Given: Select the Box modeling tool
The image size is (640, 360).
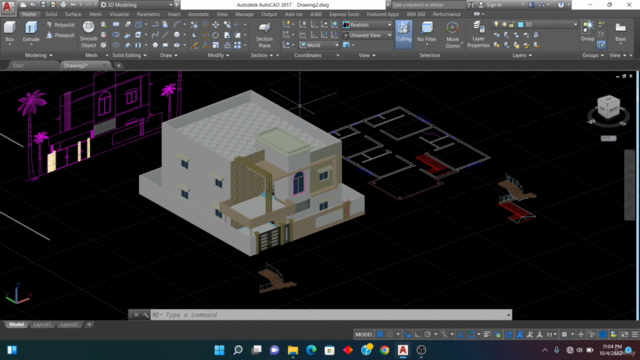Looking at the screenshot, I should 9,32.
